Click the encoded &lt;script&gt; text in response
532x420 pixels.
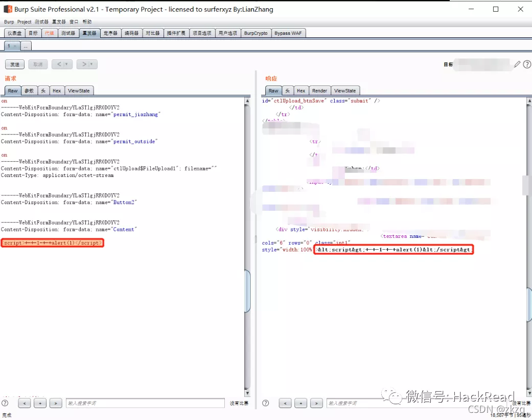point(394,250)
